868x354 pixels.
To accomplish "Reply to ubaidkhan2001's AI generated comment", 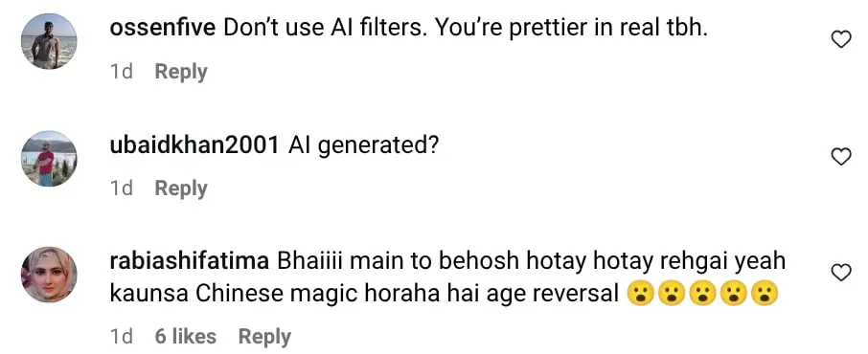I will click(181, 188).
